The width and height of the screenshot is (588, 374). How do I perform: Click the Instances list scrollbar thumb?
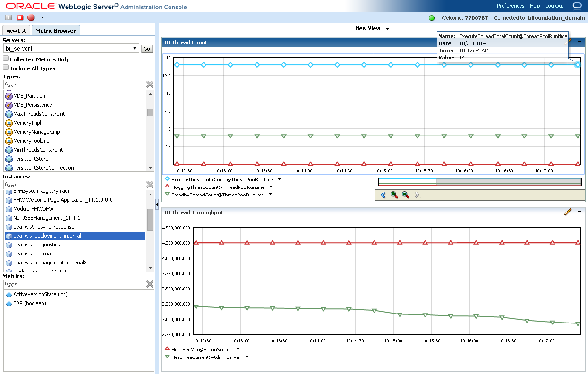[x=150, y=219]
